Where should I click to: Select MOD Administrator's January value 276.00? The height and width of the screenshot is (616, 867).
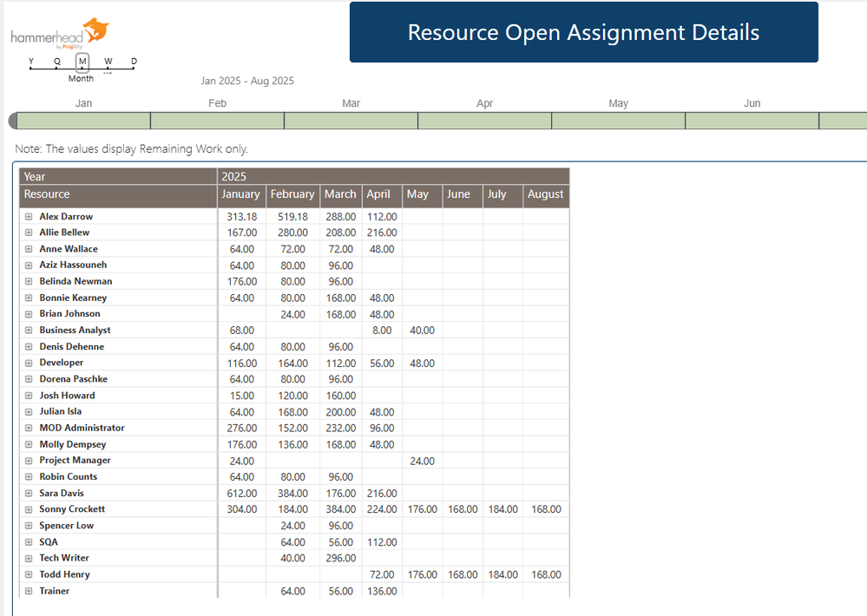click(242, 428)
